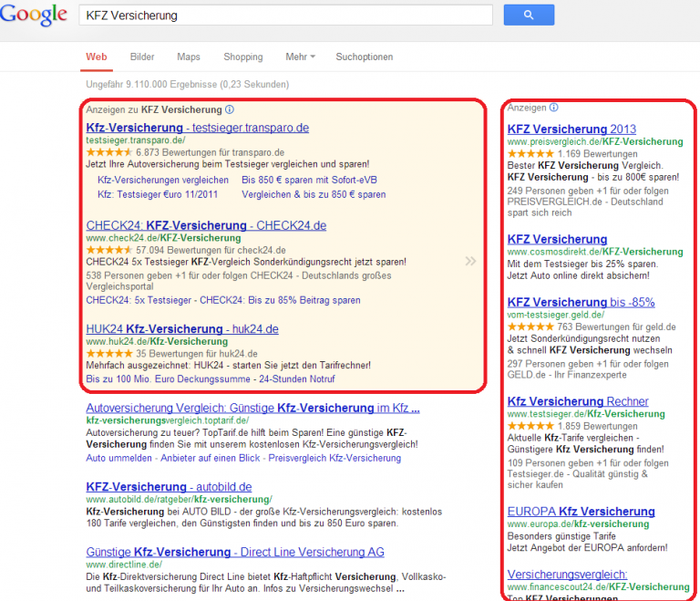This screenshot has width=700, height=601.
Task: Open CHECK24: 5x Testsieger sitelink
Action: coord(139,300)
